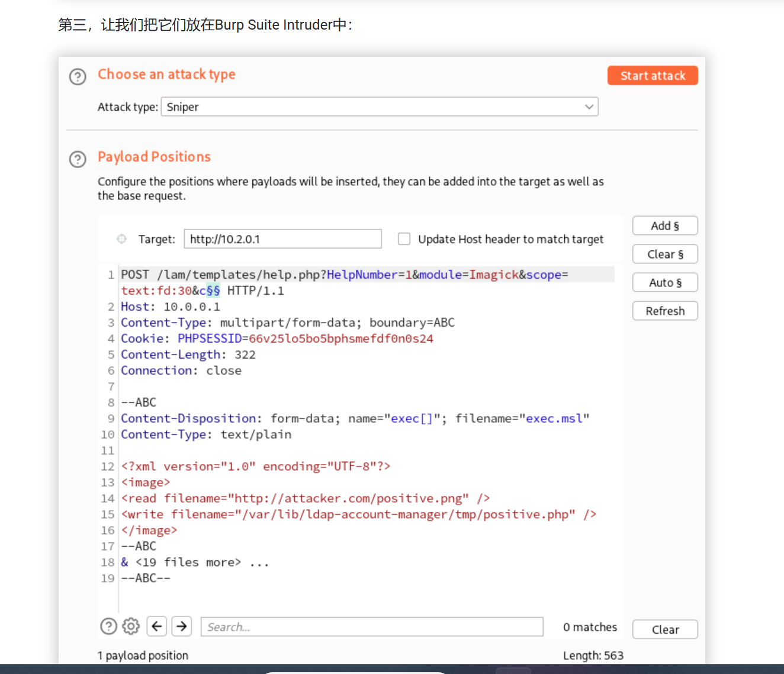This screenshot has height=674, width=784.
Task: Click the Content-Type multipart/form-data line
Action: (288, 323)
